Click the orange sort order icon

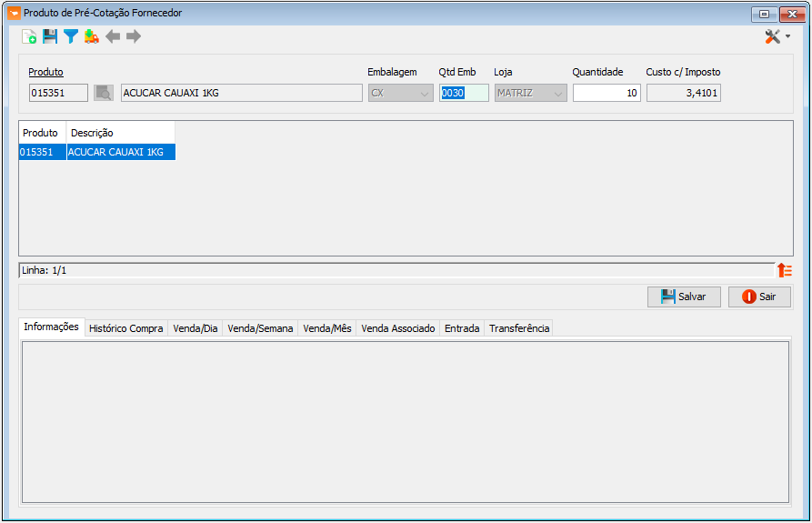point(785,270)
